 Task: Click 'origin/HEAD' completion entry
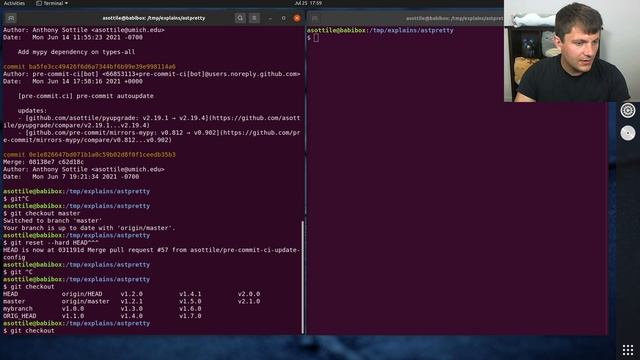point(82,294)
